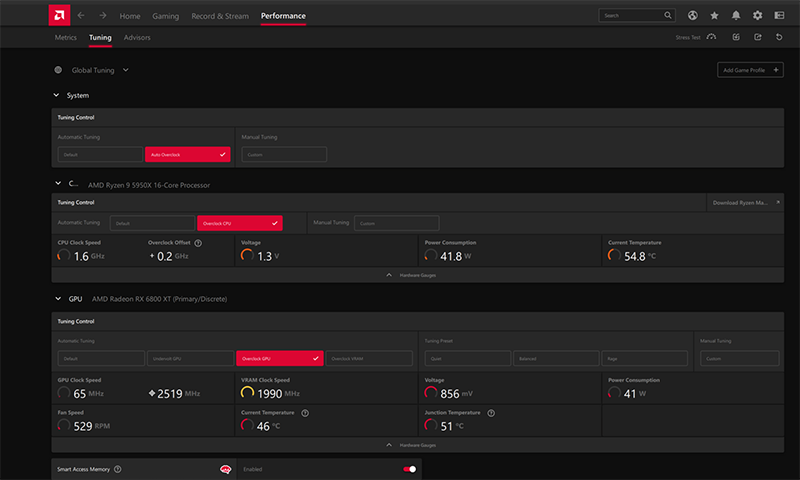Image resolution: width=800 pixels, height=480 pixels.
Task: Click AMD Ryzen 9 5950X processor name
Action: pos(149,185)
